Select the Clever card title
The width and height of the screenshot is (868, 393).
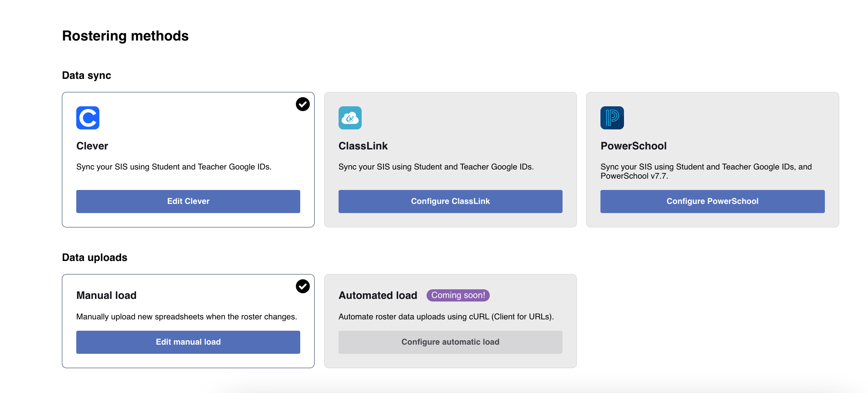[x=92, y=146]
